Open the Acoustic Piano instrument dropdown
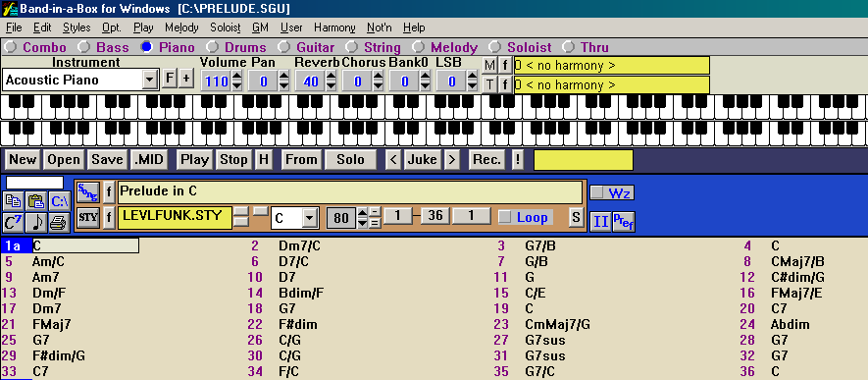Screen dimensions: 868x380 click(x=149, y=80)
